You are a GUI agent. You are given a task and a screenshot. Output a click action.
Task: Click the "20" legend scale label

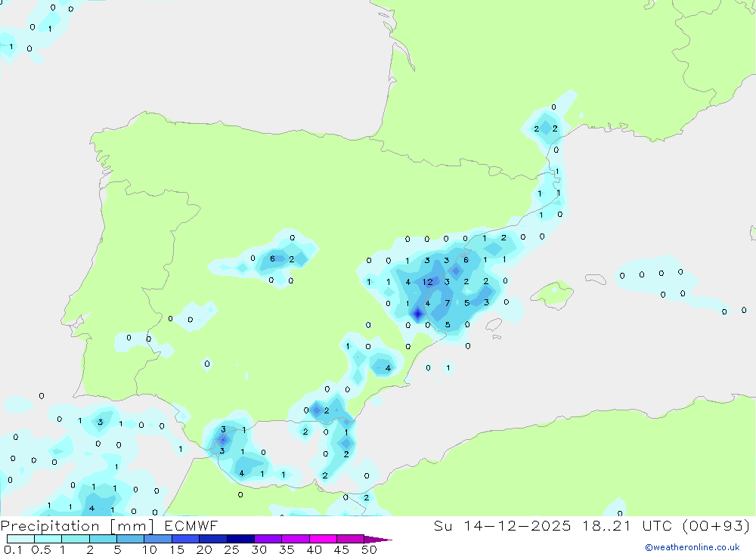coord(204,549)
